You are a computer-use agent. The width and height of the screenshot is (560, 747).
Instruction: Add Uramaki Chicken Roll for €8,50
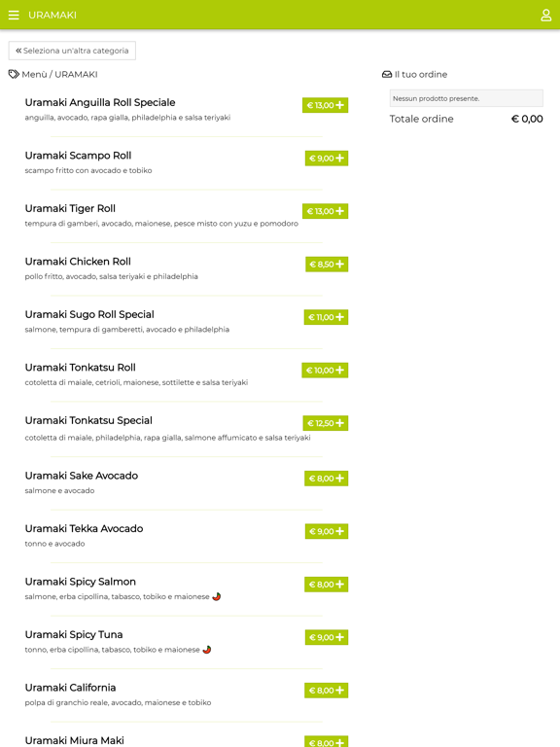click(327, 264)
